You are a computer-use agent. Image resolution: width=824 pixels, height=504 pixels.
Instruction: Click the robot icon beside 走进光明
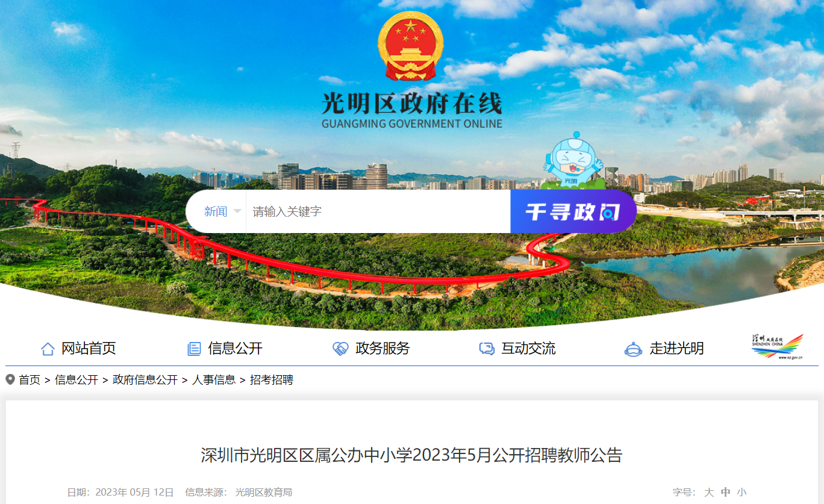[x=633, y=349]
